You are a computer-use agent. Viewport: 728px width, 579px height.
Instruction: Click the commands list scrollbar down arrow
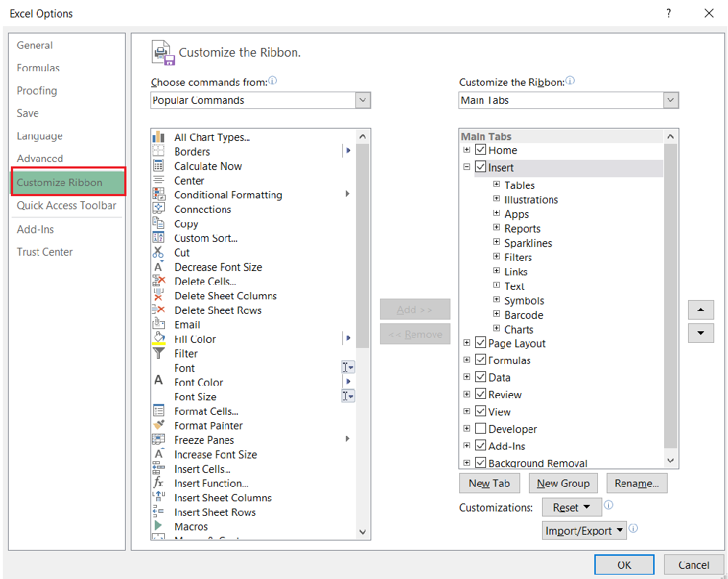362,531
